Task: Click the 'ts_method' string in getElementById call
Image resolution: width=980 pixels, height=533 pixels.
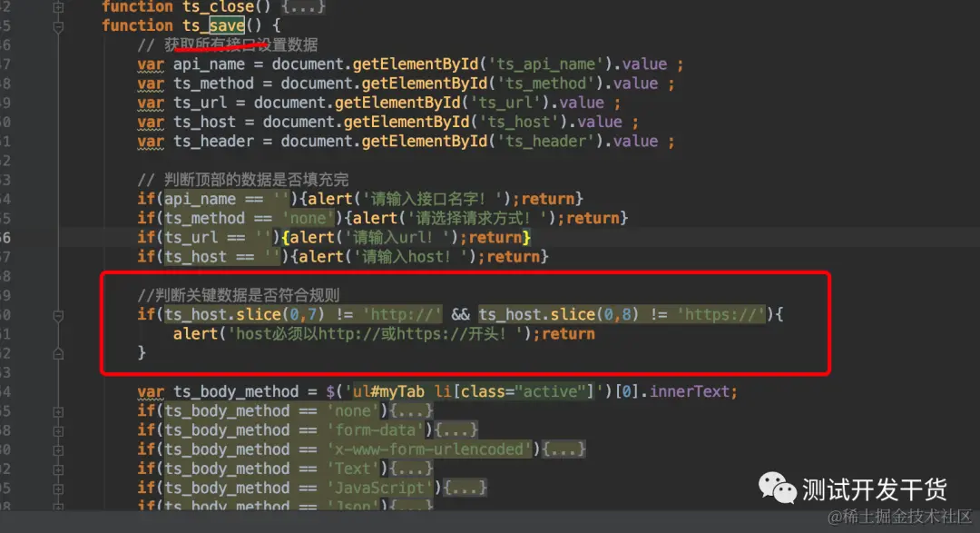Action: [x=545, y=84]
